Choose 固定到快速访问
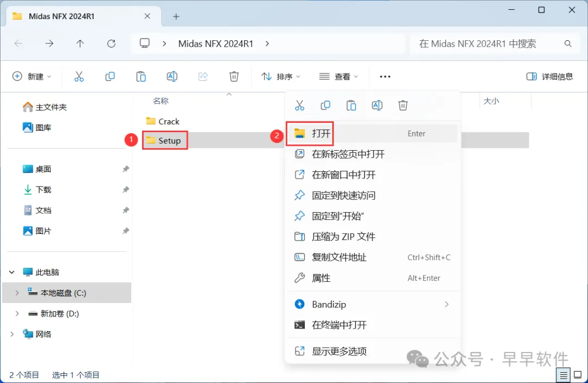Screen dimensions: 588x383 [372, 195]
